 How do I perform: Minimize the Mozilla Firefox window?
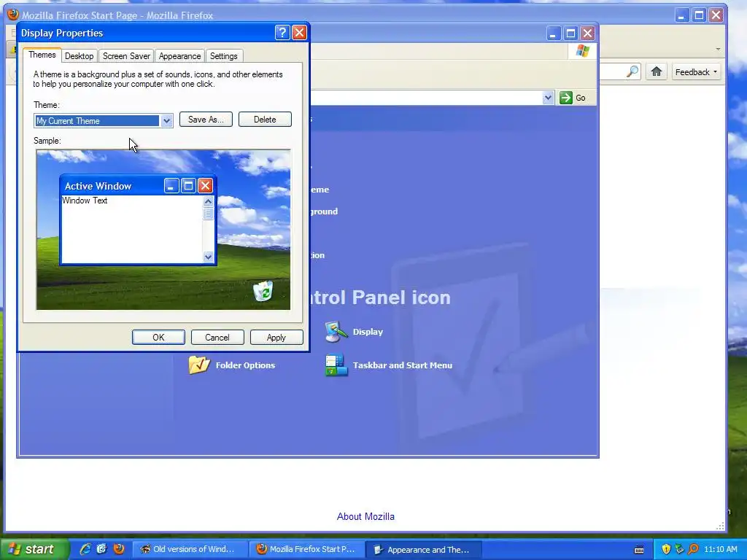tap(682, 15)
